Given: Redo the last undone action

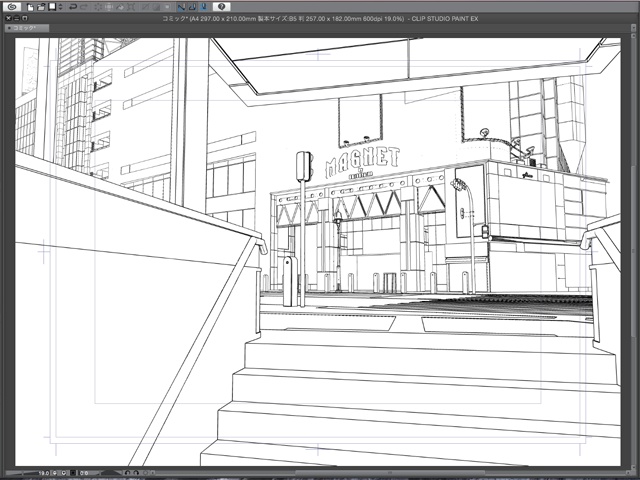Looking at the screenshot, I should pyautogui.click(x=84, y=7).
